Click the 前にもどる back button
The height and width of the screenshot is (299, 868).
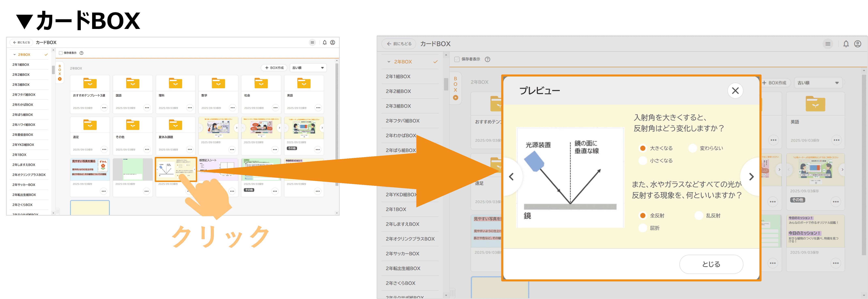click(x=21, y=43)
